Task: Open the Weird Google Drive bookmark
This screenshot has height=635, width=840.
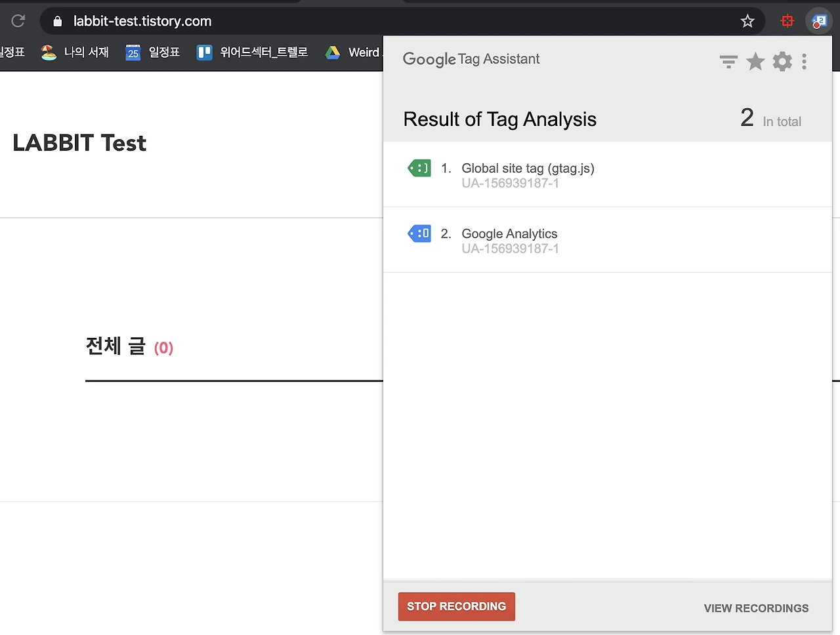Action: 353,52
